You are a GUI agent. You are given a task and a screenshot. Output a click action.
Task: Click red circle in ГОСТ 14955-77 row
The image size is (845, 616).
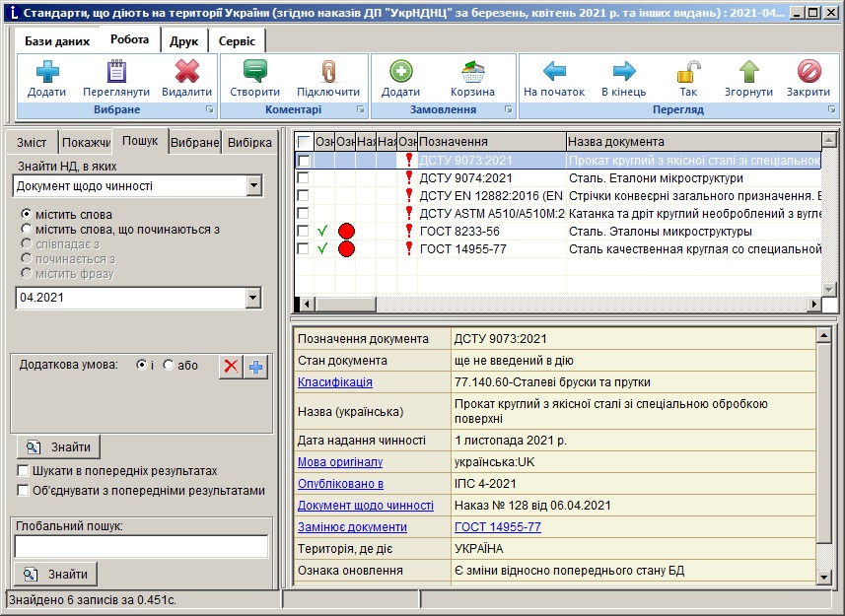pos(346,248)
